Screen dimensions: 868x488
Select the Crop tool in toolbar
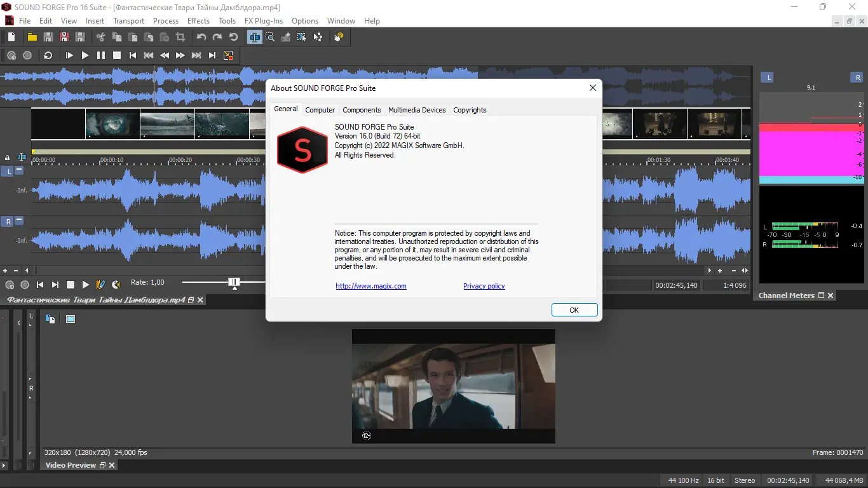(x=180, y=37)
